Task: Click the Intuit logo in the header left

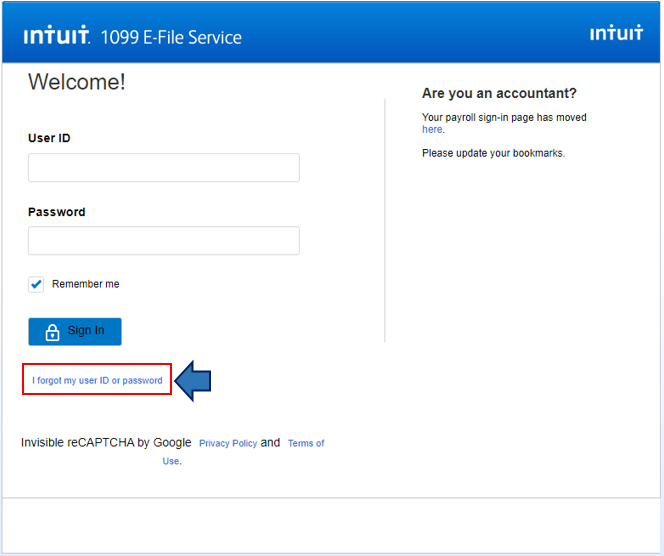Action: click(57, 37)
